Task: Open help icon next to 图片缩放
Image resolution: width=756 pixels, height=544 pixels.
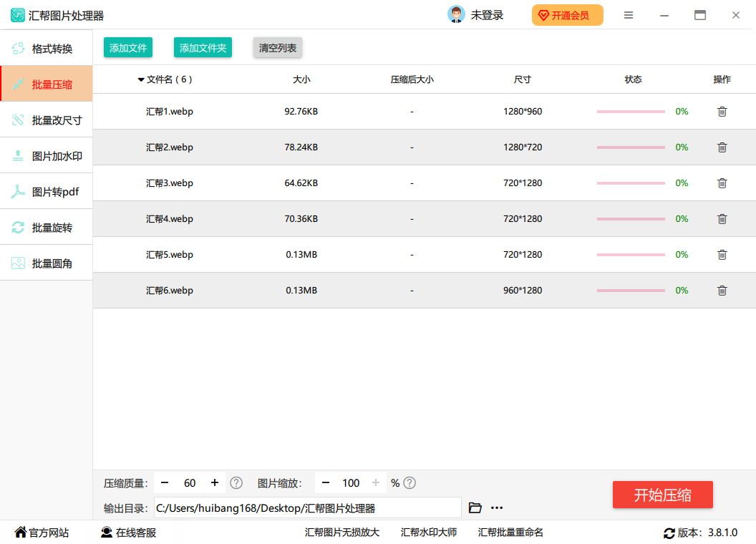Action: click(409, 483)
